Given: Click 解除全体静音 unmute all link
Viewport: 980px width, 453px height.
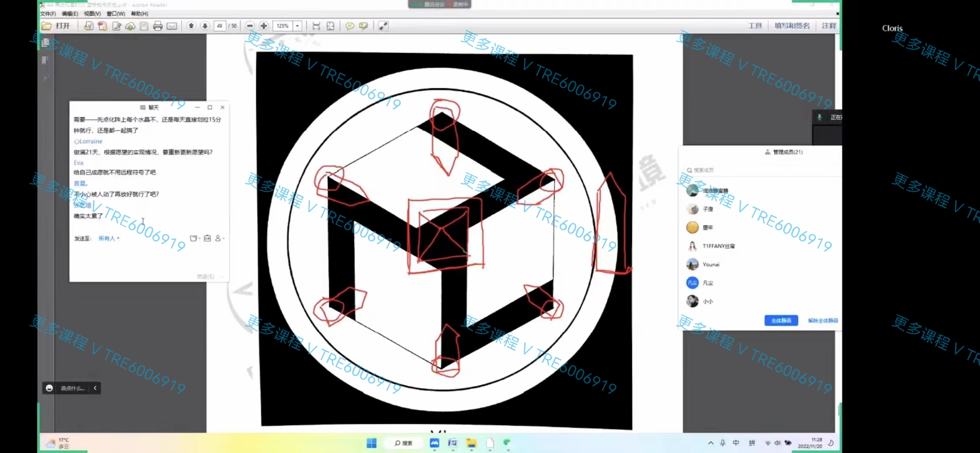Looking at the screenshot, I should pyautogui.click(x=823, y=320).
